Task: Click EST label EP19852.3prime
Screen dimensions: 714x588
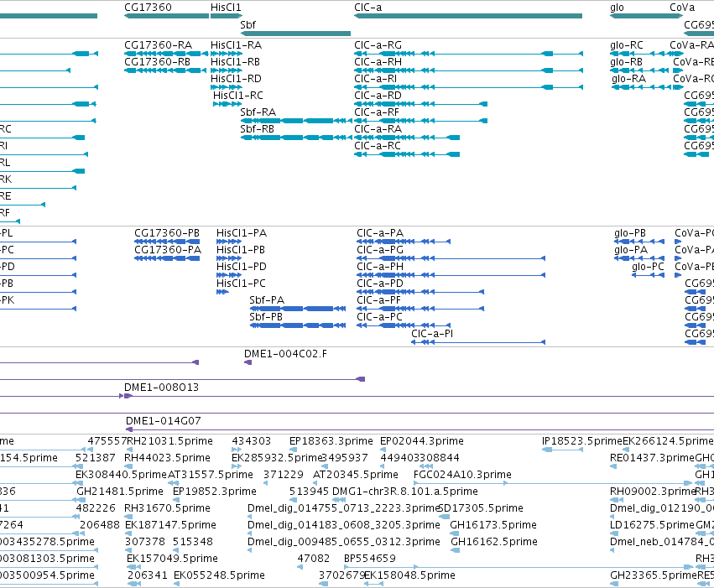Action: point(215,492)
